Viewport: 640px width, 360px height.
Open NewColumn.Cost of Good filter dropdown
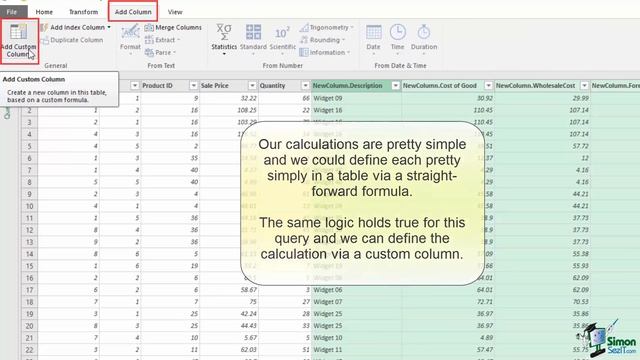(488, 85)
